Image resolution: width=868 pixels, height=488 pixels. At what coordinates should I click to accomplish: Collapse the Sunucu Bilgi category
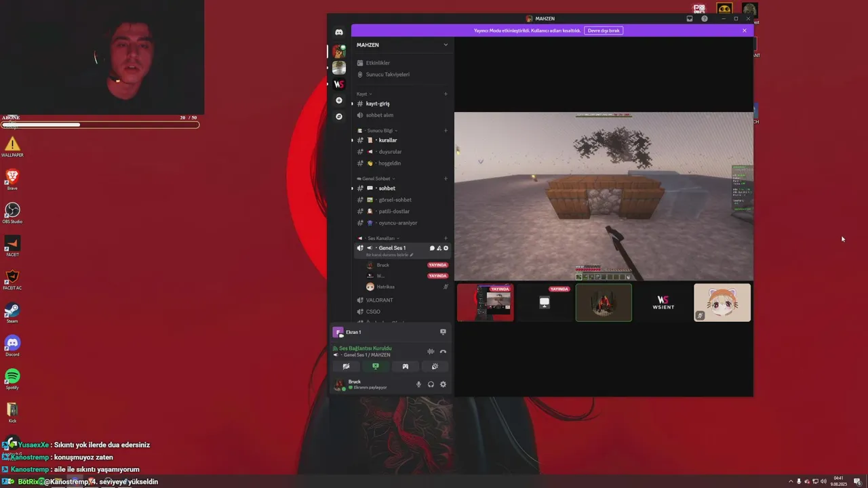pos(379,131)
